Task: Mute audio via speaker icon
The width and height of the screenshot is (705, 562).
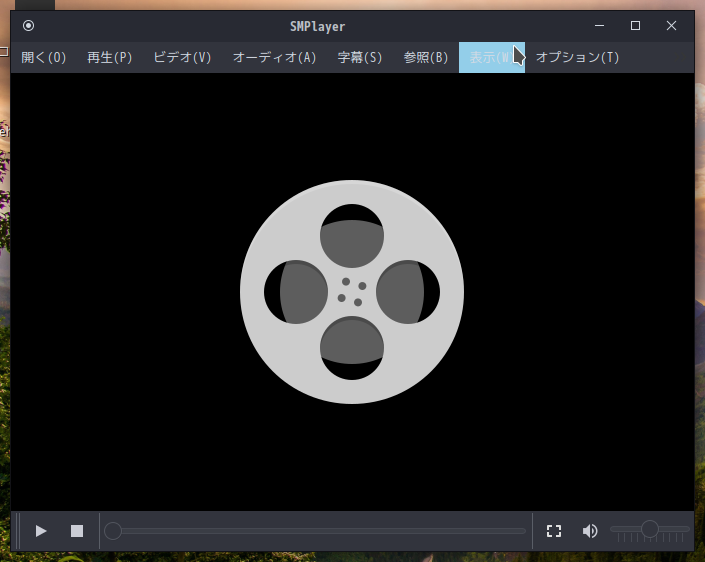Action: point(590,531)
